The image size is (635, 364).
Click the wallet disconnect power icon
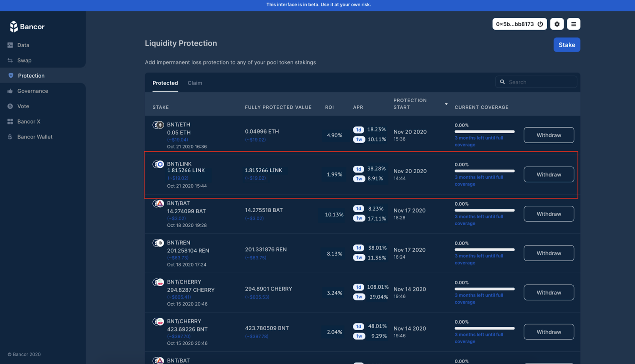pyautogui.click(x=540, y=24)
